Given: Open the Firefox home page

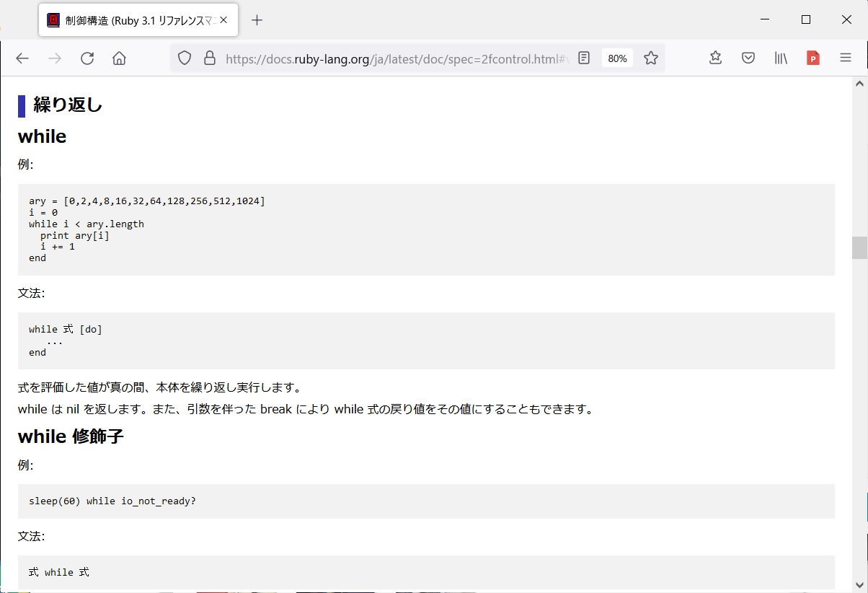Looking at the screenshot, I should (x=120, y=58).
